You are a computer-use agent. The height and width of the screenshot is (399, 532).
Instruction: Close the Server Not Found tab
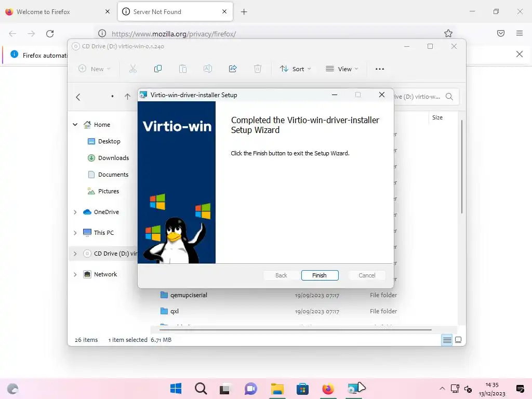(x=224, y=11)
